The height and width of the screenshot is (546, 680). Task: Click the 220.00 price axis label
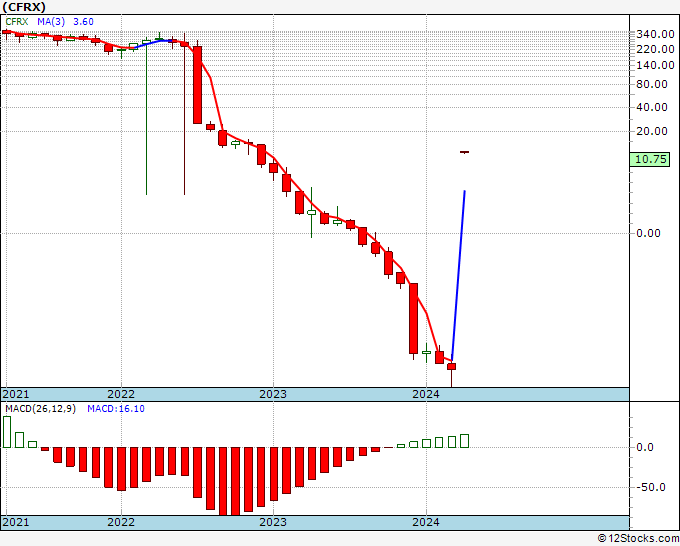pos(655,49)
